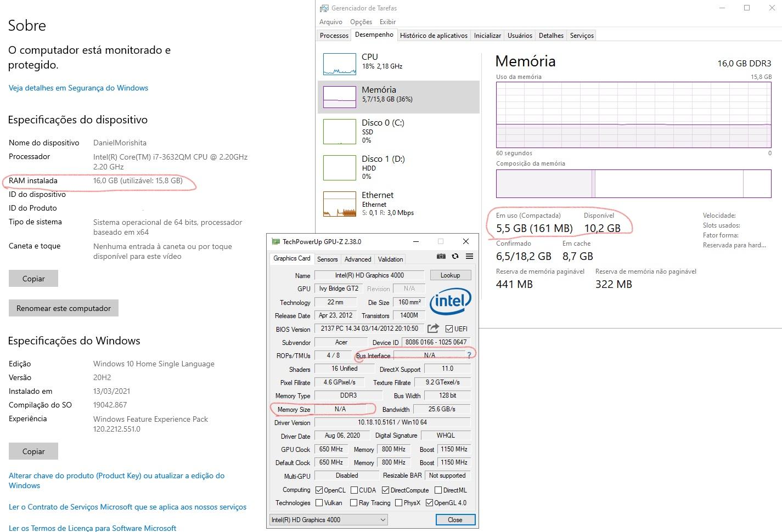
Task: Toggle the OpenCL checkbox
Action: (x=319, y=490)
